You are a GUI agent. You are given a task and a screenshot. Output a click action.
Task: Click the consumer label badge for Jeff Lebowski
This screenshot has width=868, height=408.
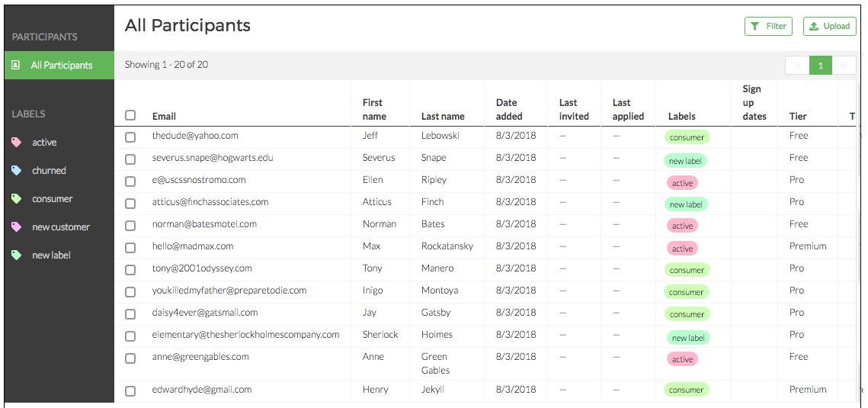point(687,138)
